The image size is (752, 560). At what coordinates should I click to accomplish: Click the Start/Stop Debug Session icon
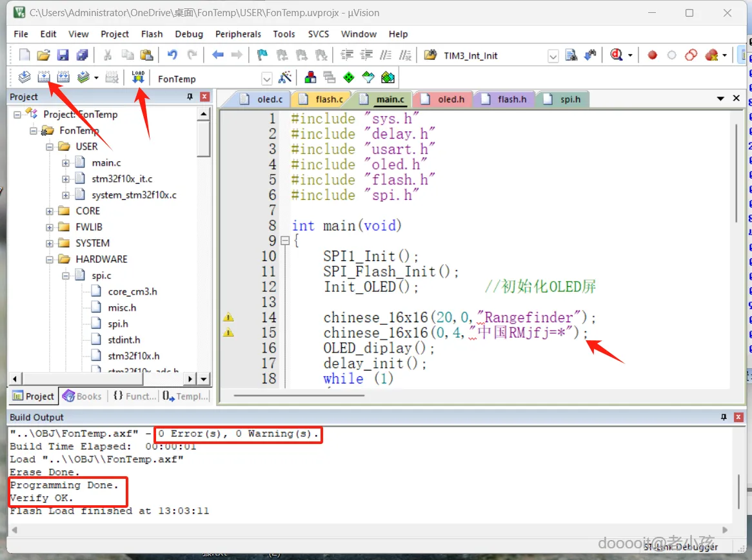tap(617, 55)
